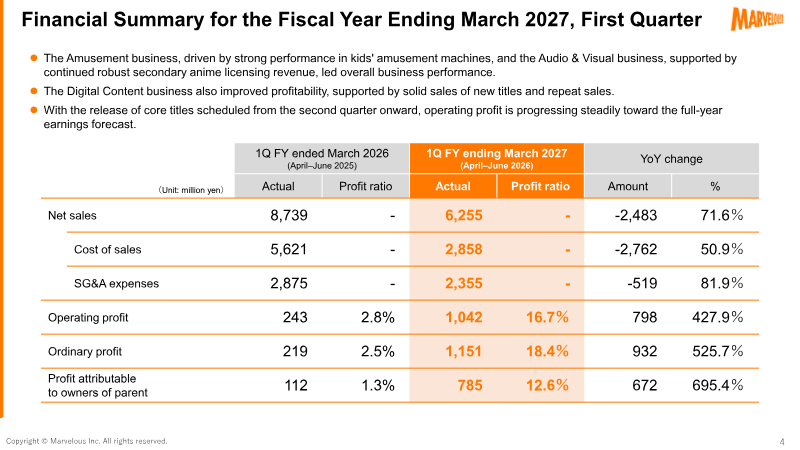Select the Ordinary profit ratio 18.4%
This screenshot has height=450, width=800.
[547, 351]
